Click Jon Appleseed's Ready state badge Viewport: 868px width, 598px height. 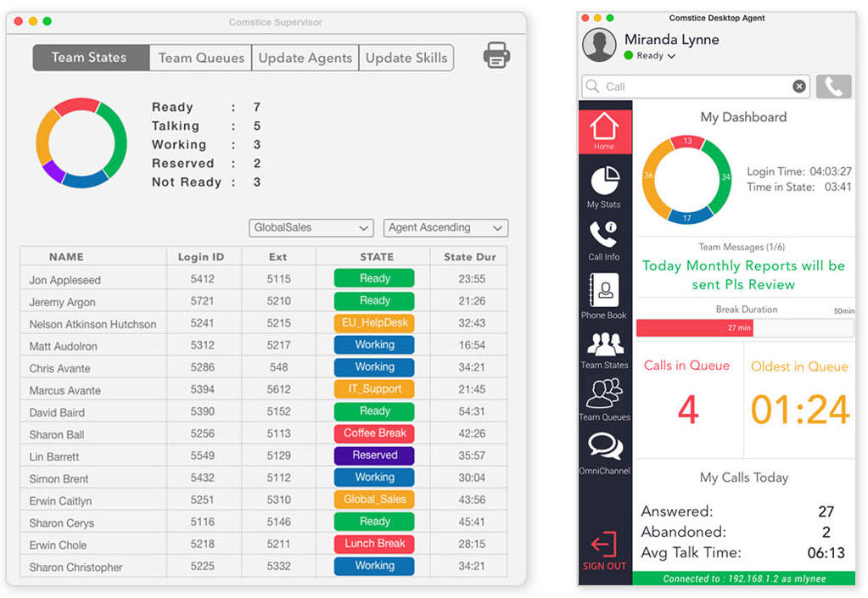click(x=374, y=278)
